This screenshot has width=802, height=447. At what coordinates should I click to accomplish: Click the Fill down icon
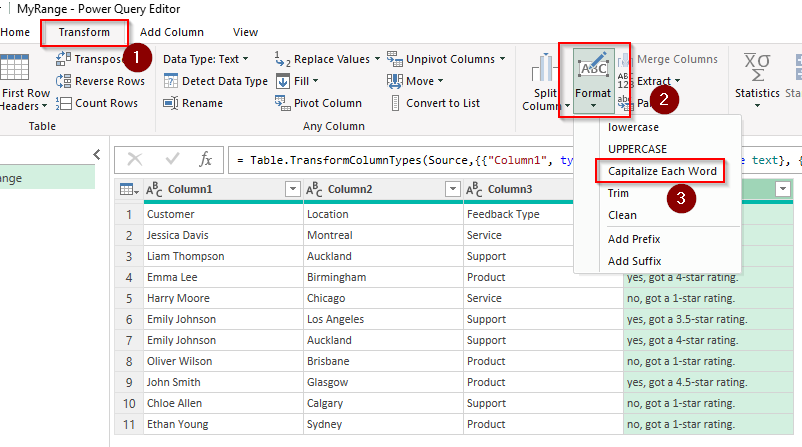tap(283, 81)
